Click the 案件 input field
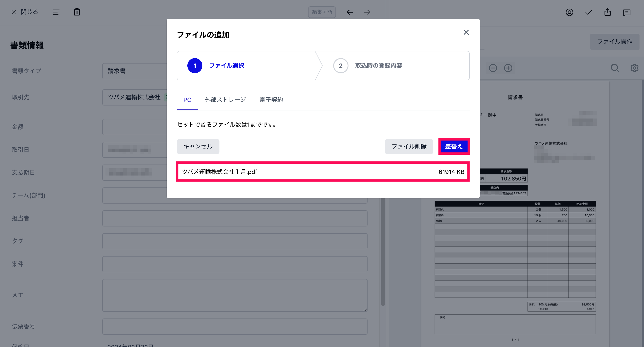Image resolution: width=644 pixels, height=347 pixels. [235, 264]
